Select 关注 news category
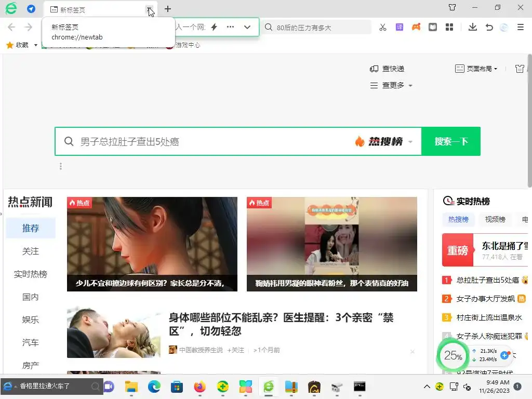The image size is (532, 399). point(31,251)
